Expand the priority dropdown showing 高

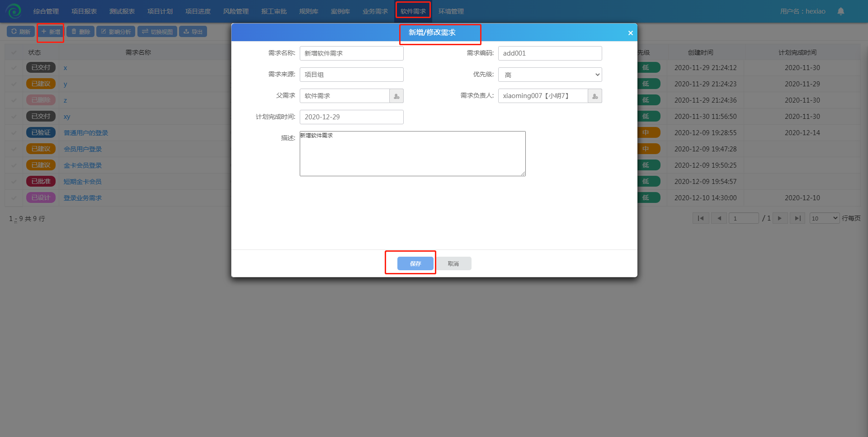550,75
